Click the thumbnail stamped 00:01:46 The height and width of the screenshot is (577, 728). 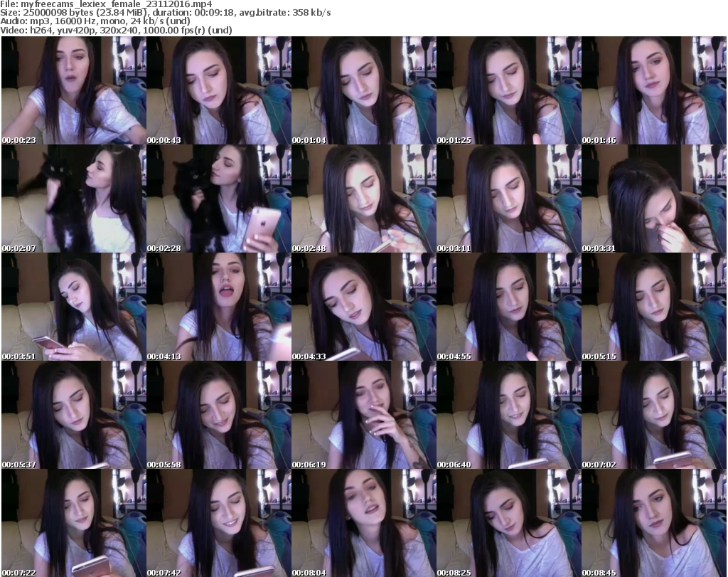(x=654, y=90)
